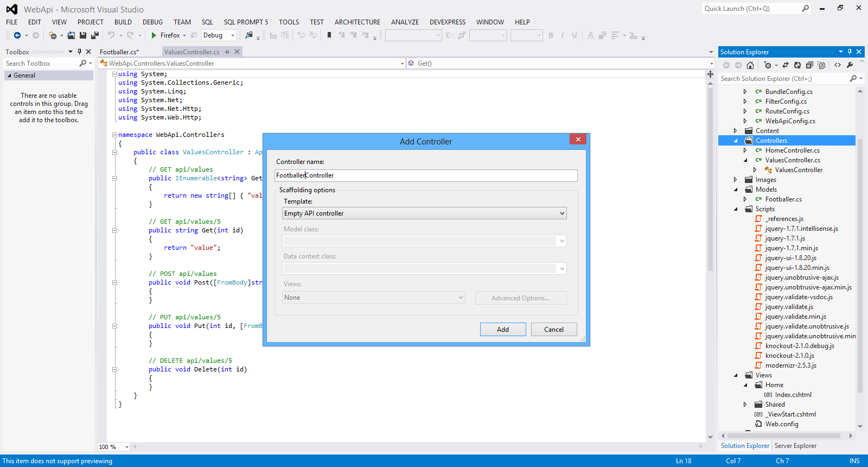This screenshot has height=467, width=868.
Task: Click the Open File toolbar icon
Action: (x=71, y=35)
